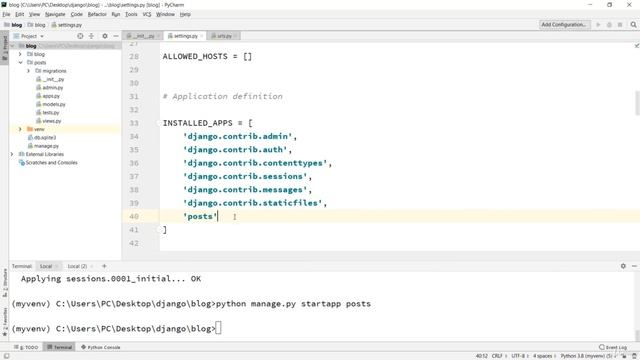Click the Stop square icon in toolbar
The width and height of the screenshot is (640, 360).
point(620,25)
